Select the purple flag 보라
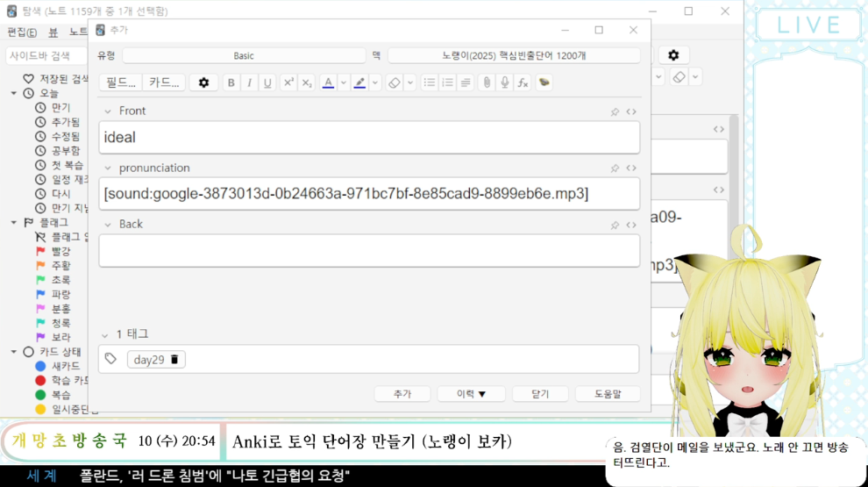The image size is (868, 487). coord(60,337)
